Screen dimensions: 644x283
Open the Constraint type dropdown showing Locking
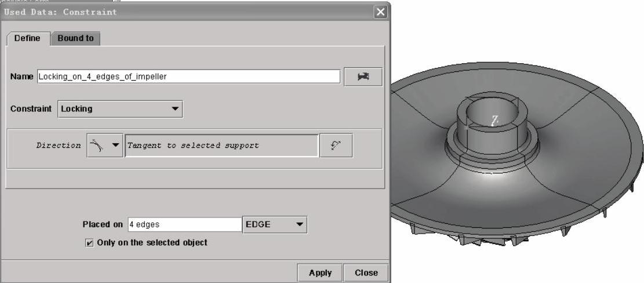click(x=120, y=108)
